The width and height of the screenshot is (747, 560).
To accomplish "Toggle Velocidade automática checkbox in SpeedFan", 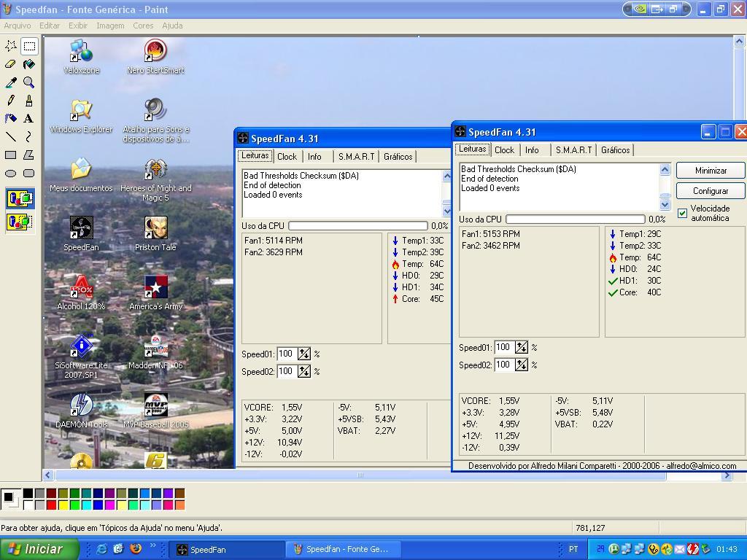I will coord(682,214).
